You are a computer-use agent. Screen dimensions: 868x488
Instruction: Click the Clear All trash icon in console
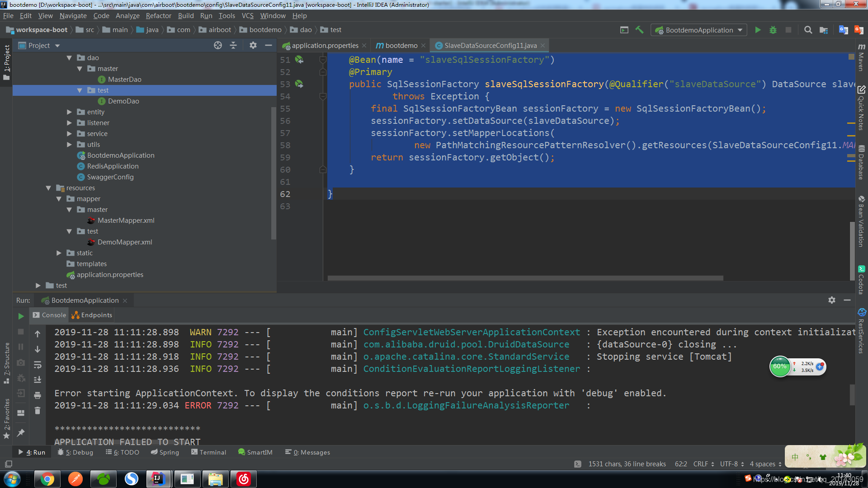click(x=38, y=410)
